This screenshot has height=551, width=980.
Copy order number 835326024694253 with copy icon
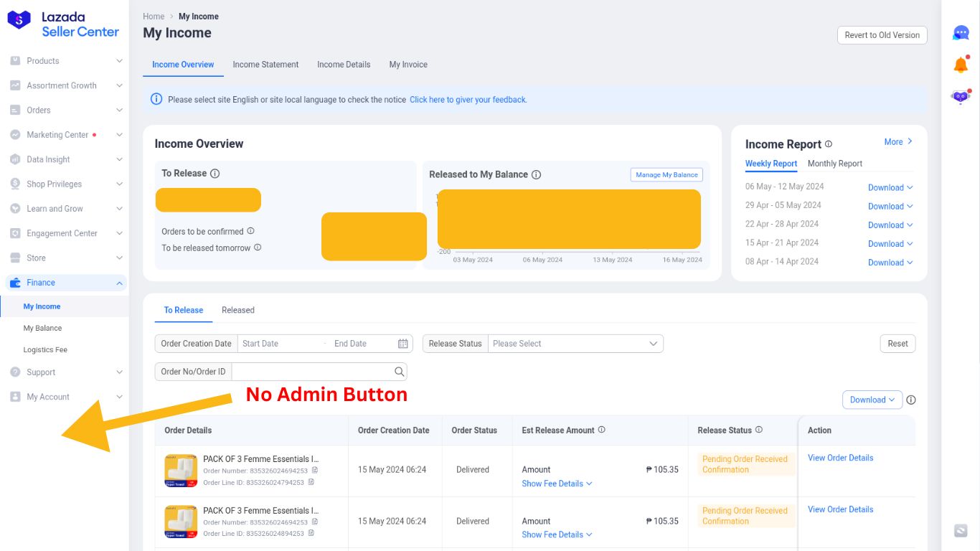[x=314, y=471]
